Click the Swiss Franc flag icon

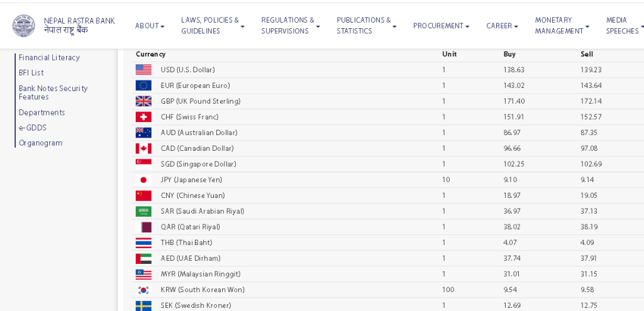pyautogui.click(x=143, y=117)
